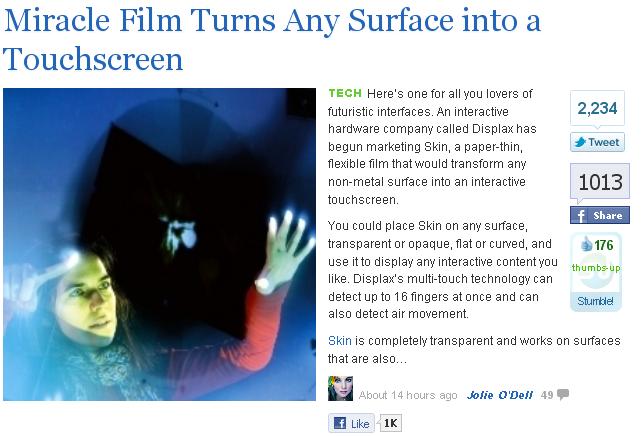This screenshot has height=436, width=643.
Task: Click the Facebook logo in Like button
Action: [340, 423]
